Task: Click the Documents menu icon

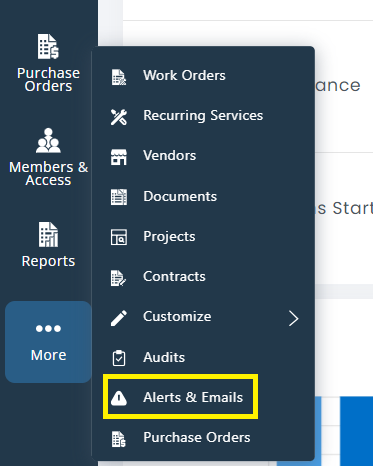Action: [119, 197]
